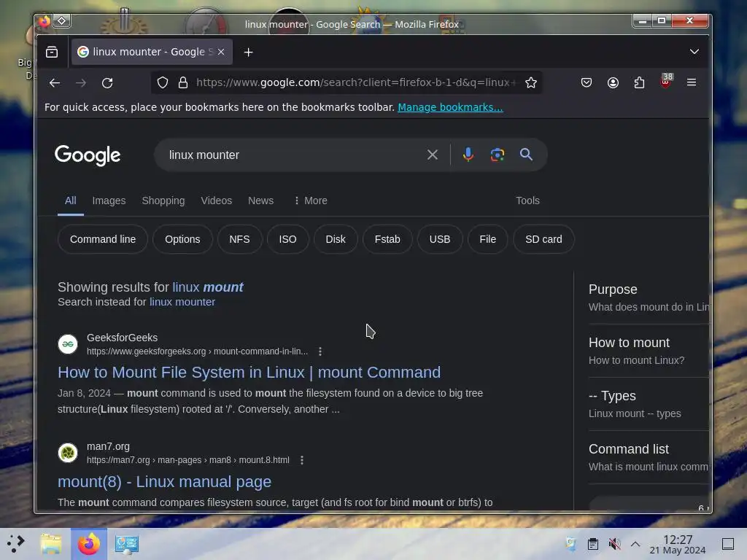Open a new tab with plus button
This screenshot has width=747, height=560.
pyautogui.click(x=248, y=52)
